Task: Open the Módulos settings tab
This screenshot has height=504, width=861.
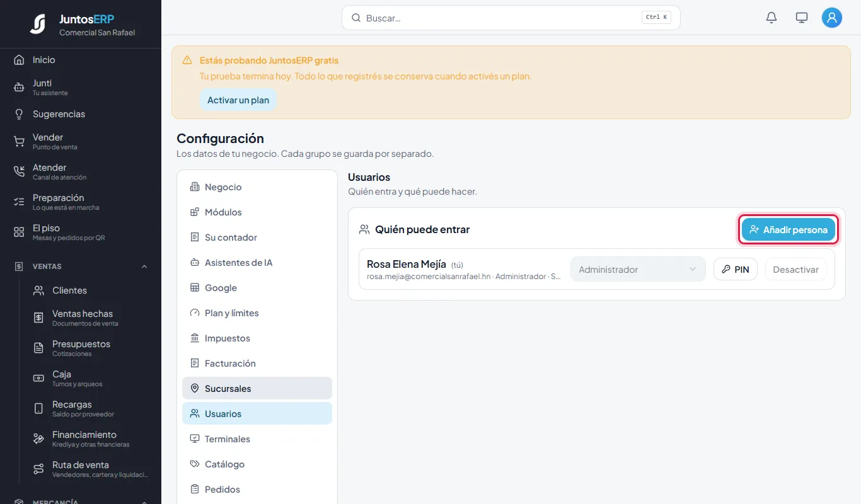Action: [257, 212]
